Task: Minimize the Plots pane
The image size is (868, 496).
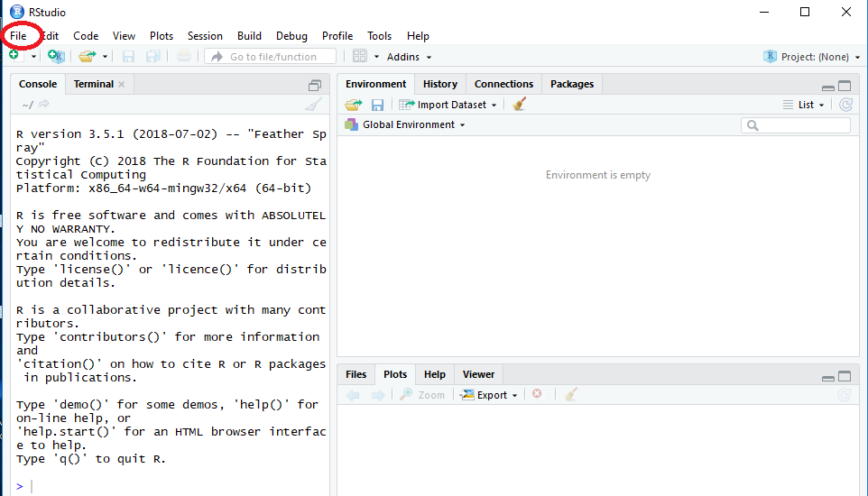Action: [x=828, y=378]
